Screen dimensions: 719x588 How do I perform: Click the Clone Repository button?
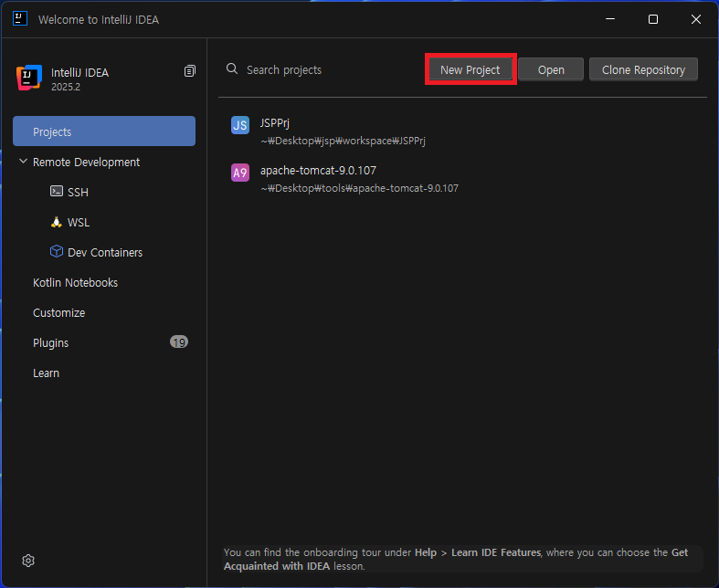point(643,69)
